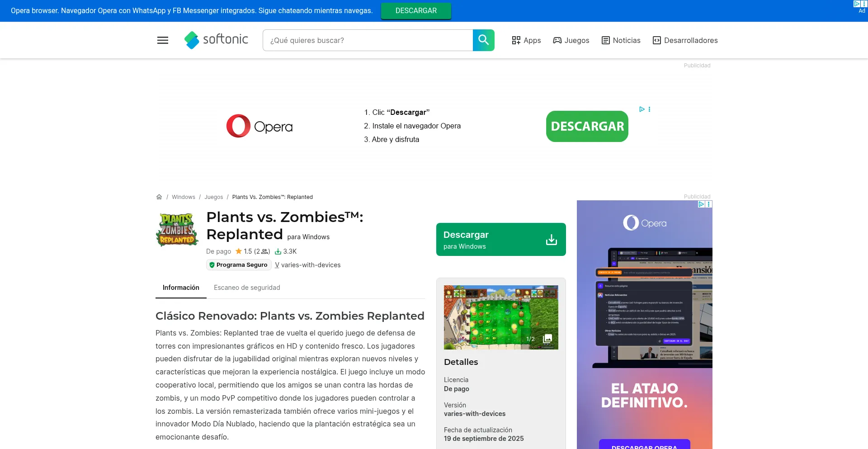Viewport: 868px width, 449px height.
Task: Click the green Descargar para Windows button
Action: (x=500, y=240)
